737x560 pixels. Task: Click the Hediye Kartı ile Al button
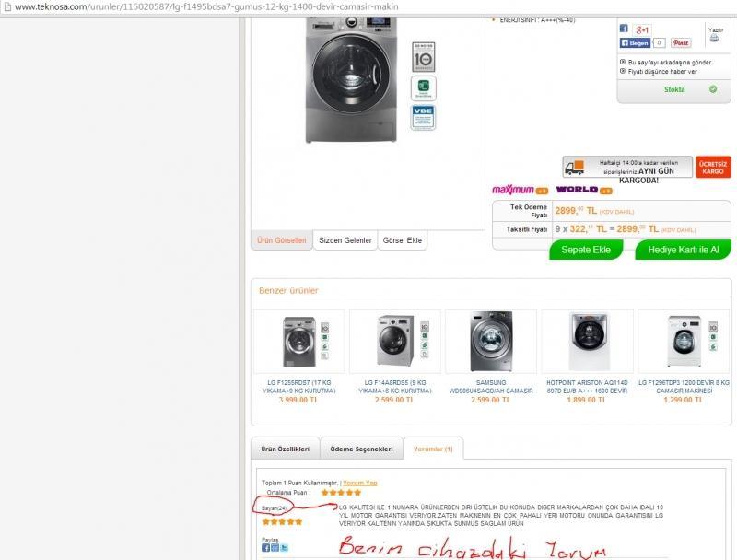tap(684, 250)
